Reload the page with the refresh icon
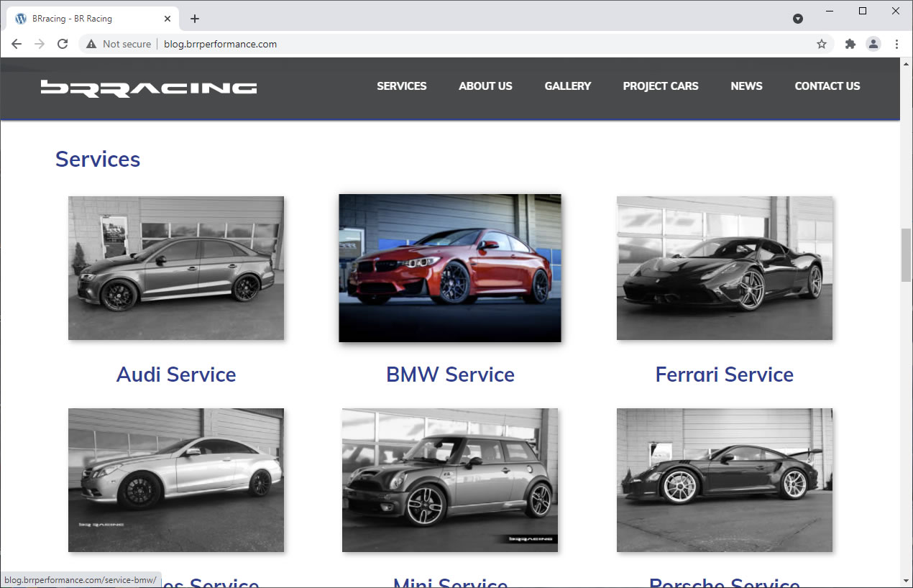Viewport: 913px width, 588px height. pyautogui.click(x=63, y=44)
